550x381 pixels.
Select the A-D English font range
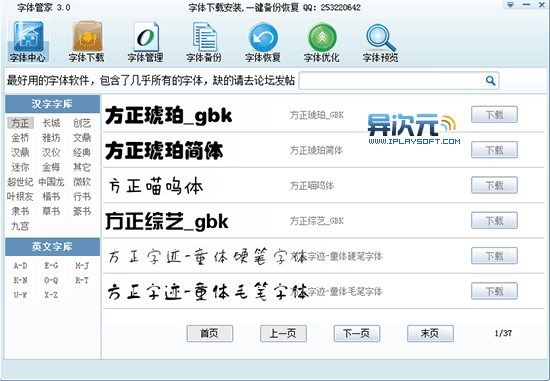[x=20, y=266]
